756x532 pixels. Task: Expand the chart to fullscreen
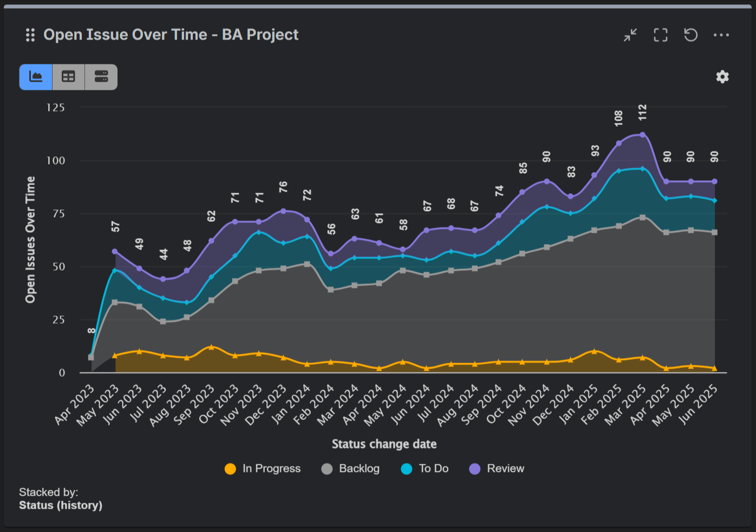pos(661,35)
